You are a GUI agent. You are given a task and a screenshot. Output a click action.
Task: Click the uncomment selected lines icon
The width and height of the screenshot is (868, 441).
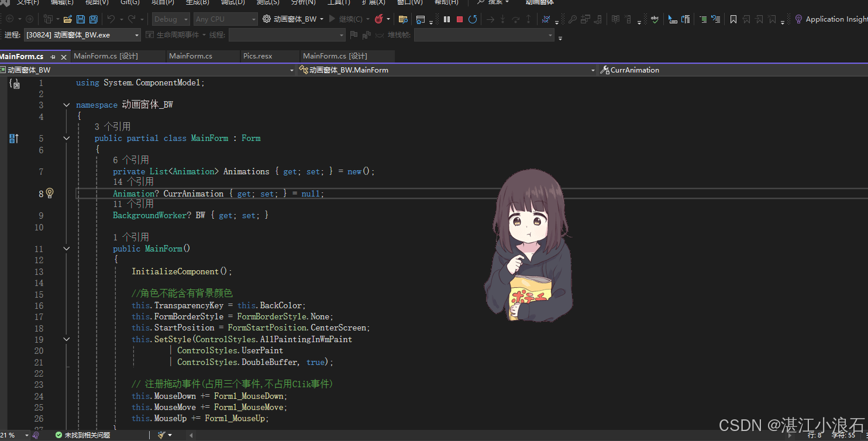pos(715,19)
